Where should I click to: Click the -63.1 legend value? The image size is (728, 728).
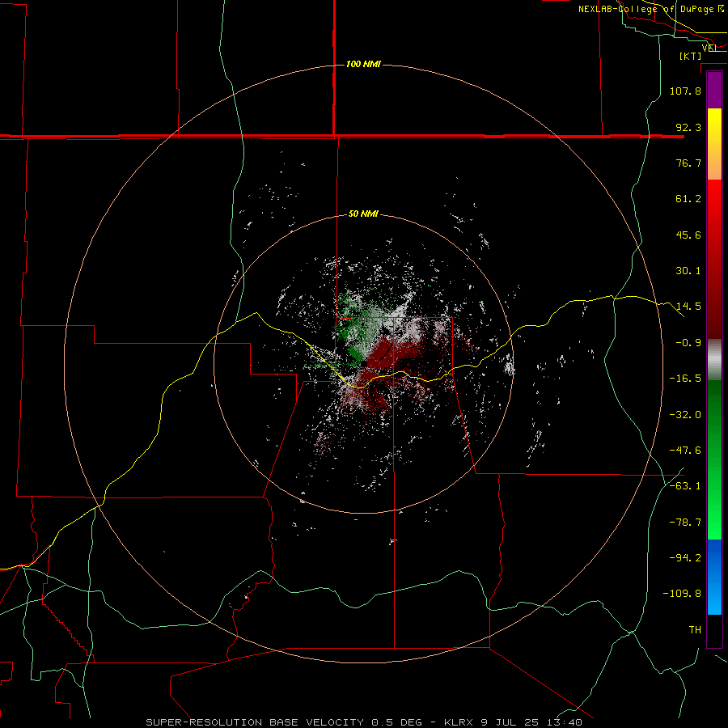point(685,486)
